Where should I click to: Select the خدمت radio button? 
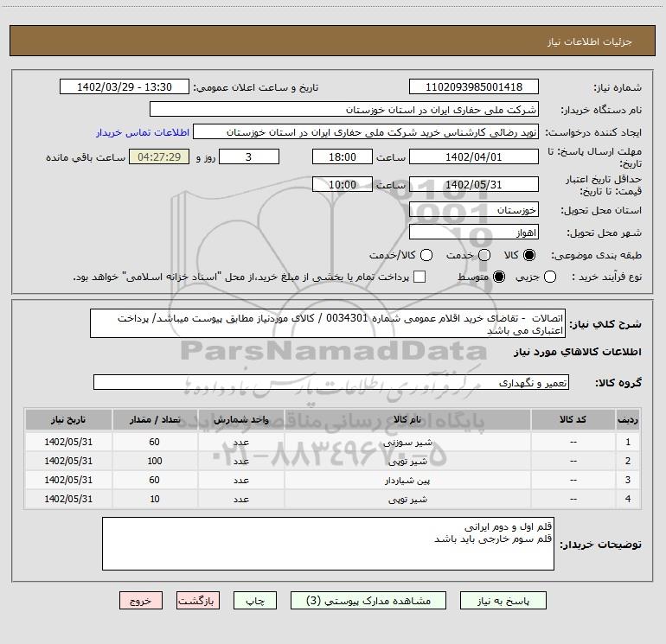pos(484,255)
